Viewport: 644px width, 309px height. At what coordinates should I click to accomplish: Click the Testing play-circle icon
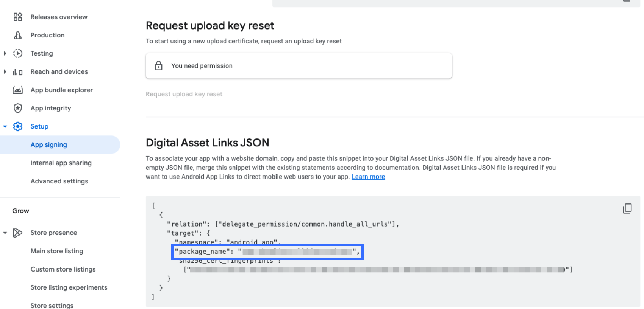click(18, 53)
